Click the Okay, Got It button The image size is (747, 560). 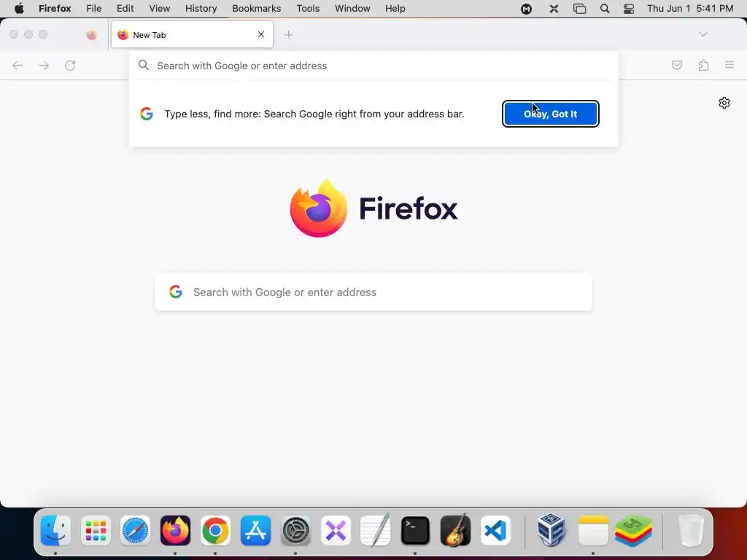(551, 114)
